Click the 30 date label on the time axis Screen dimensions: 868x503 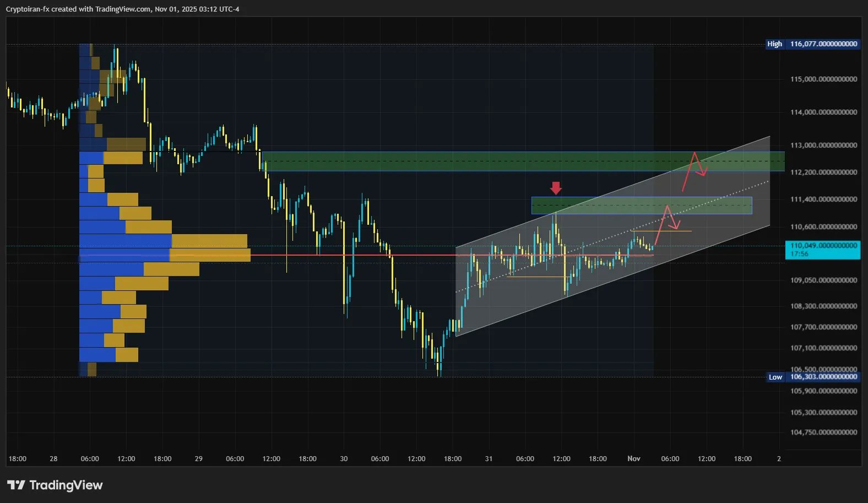[344, 459]
